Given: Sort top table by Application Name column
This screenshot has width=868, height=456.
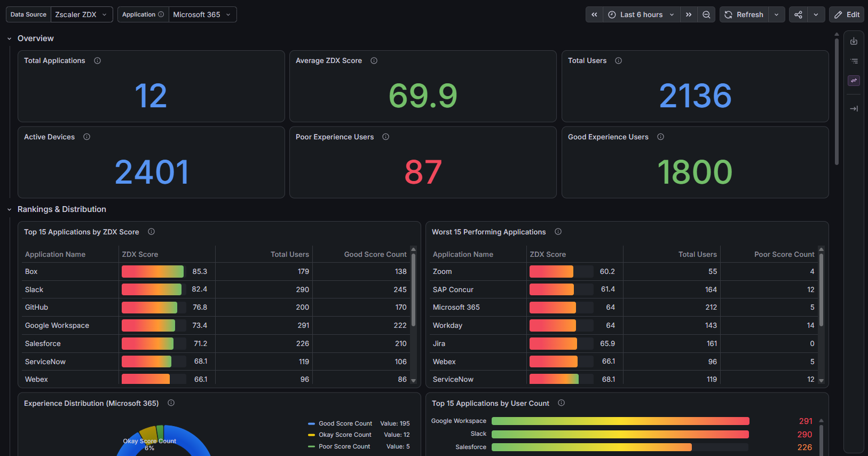Looking at the screenshot, I should tap(55, 254).
